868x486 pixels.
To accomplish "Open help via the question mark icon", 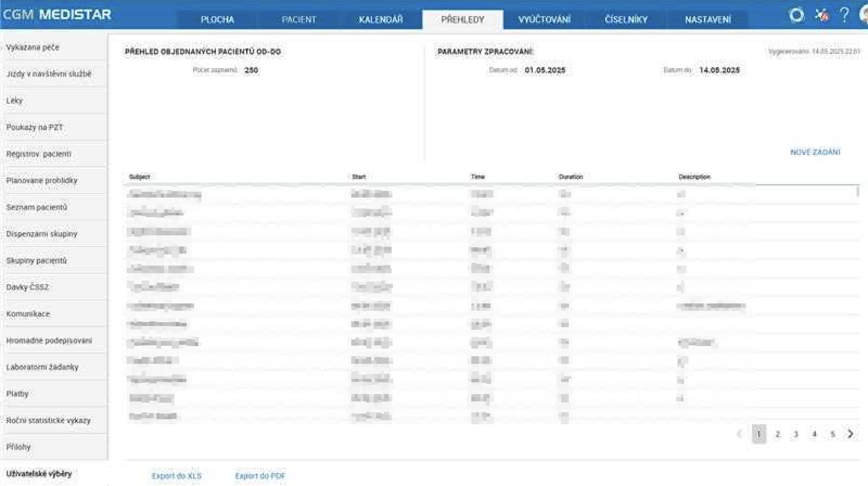I will (x=844, y=15).
